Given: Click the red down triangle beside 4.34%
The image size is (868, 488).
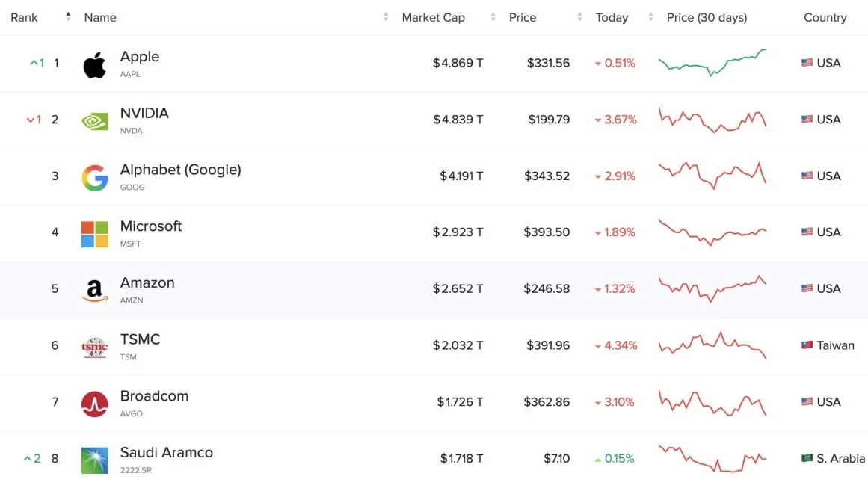Looking at the screenshot, I should pos(598,346).
